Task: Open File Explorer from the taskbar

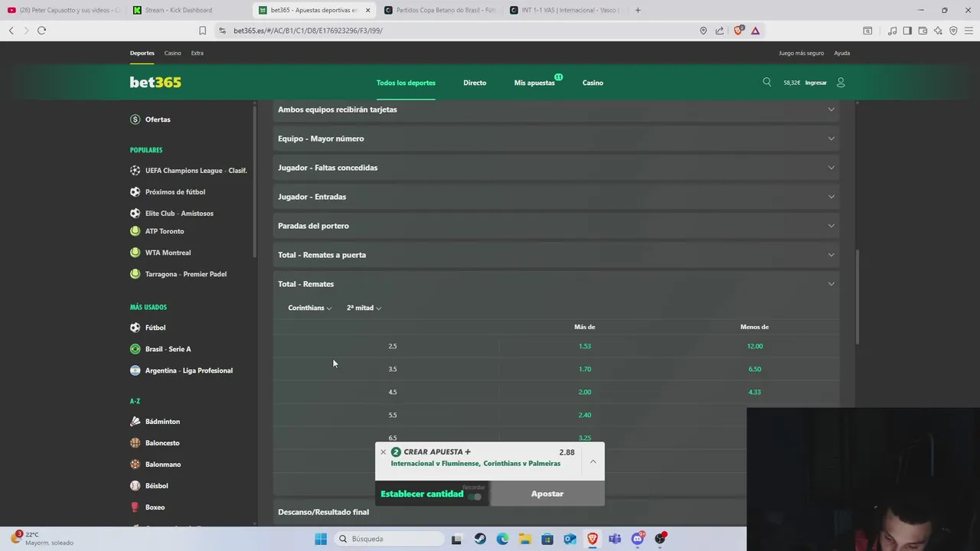Action: click(x=524, y=539)
